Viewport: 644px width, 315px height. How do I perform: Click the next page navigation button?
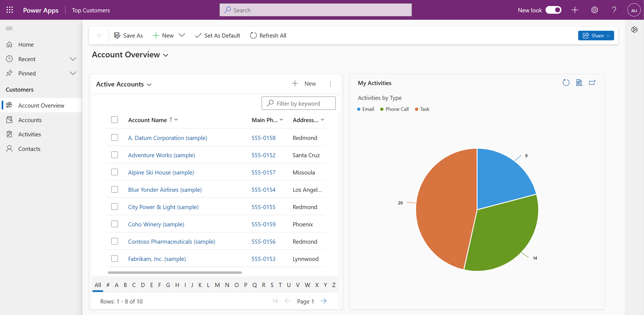pos(325,301)
